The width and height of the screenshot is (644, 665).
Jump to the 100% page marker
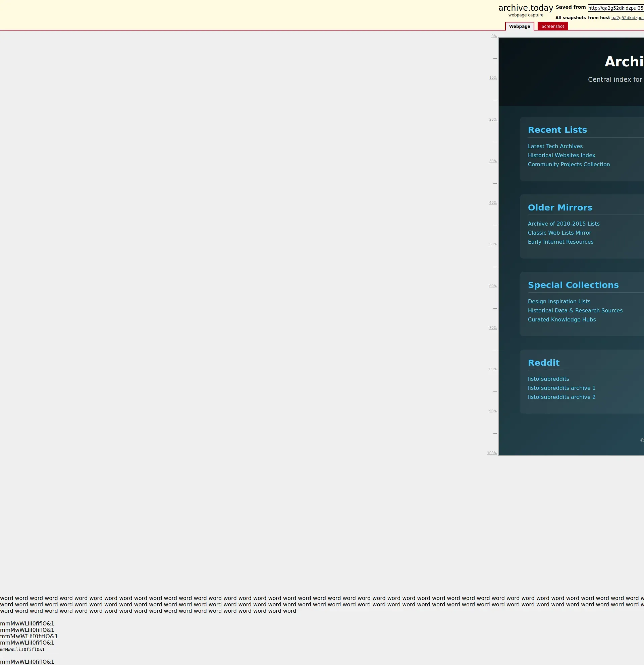[492, 453]
